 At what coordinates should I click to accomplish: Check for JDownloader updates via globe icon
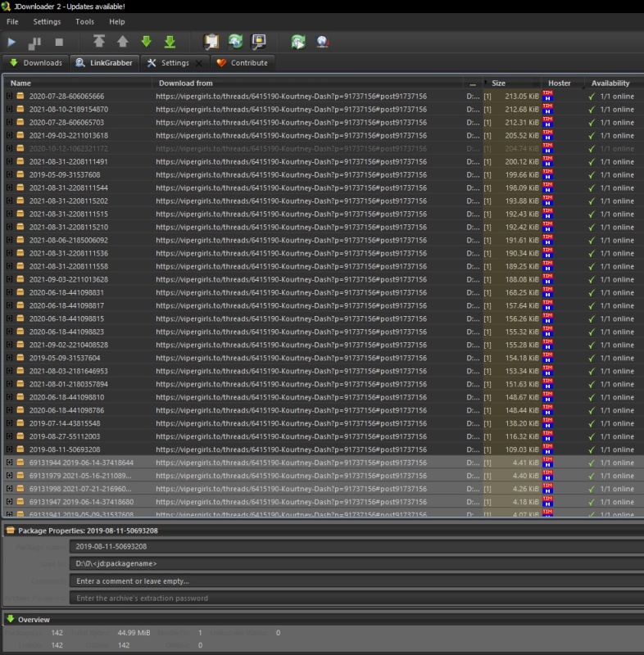pos(322,42)
